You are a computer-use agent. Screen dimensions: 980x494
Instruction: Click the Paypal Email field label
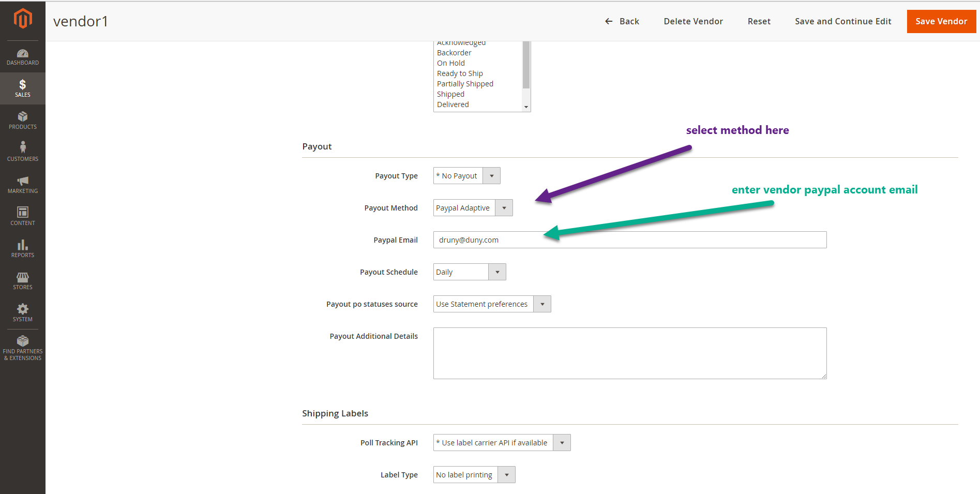click(396, 240)
